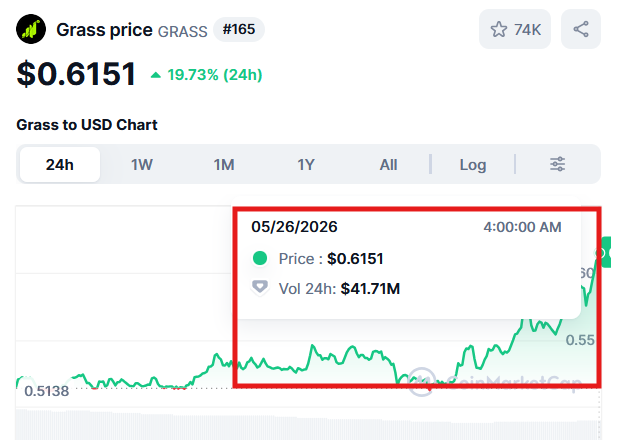This screenshot has height=440, width=617.
Task: Switch chart to 1W range
Action: click(142, 165)
